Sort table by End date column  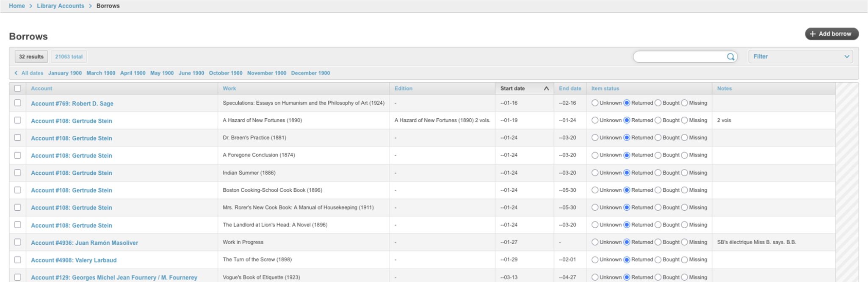569,89
